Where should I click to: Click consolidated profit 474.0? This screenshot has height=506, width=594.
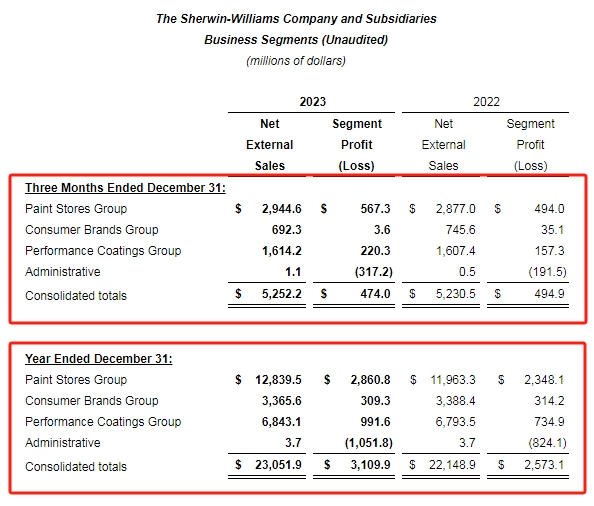click(375, 294)
